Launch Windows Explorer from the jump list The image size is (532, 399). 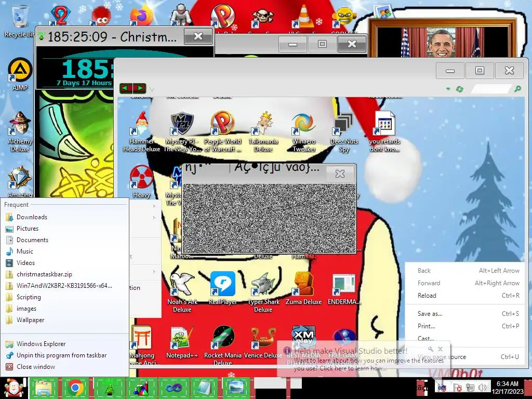click(x=64, y=344)
